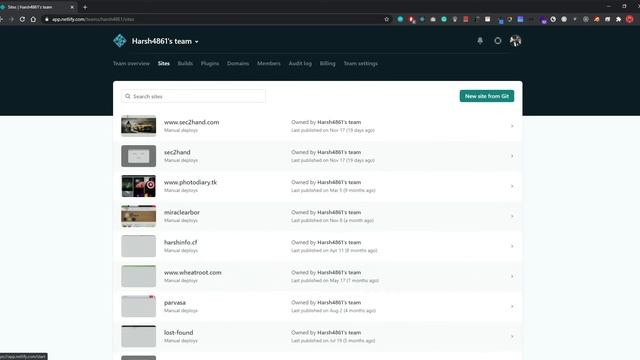Open Team settings tab
Screen dimensions: 640x360
coord(360,64)
